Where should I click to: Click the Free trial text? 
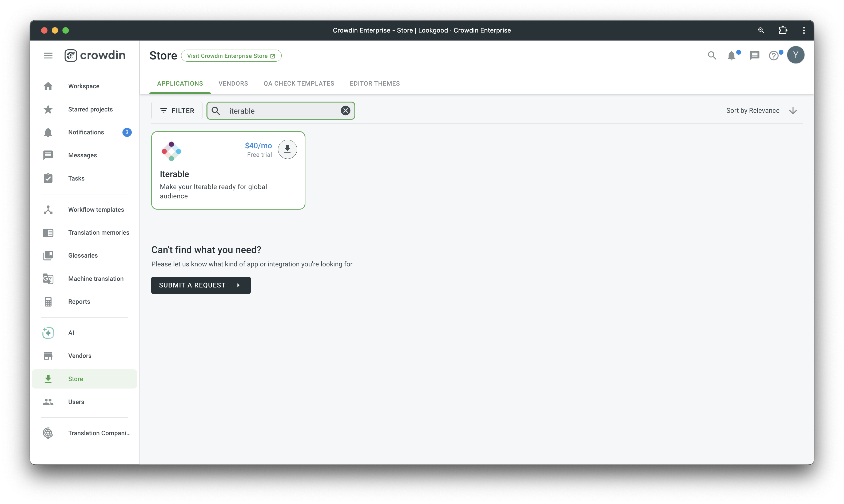(x=260, y=155)
